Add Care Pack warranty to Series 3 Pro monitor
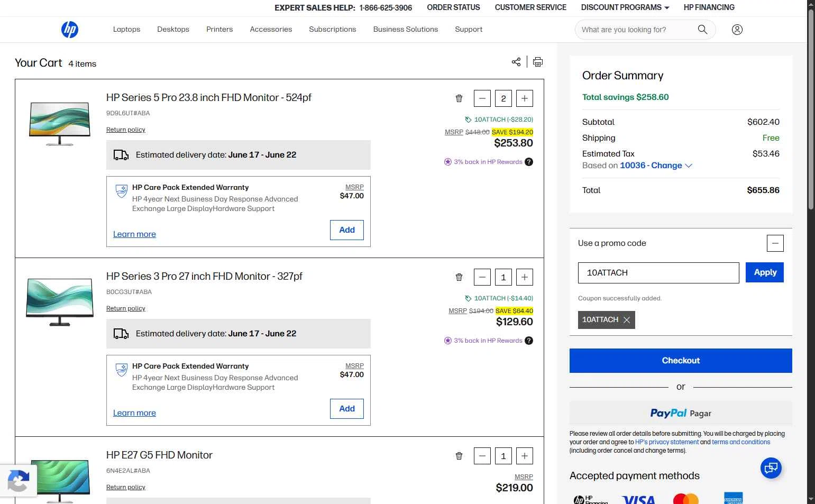Image resolution: width=815 pixels, height=504 pixels. click(x=347, y=409)
